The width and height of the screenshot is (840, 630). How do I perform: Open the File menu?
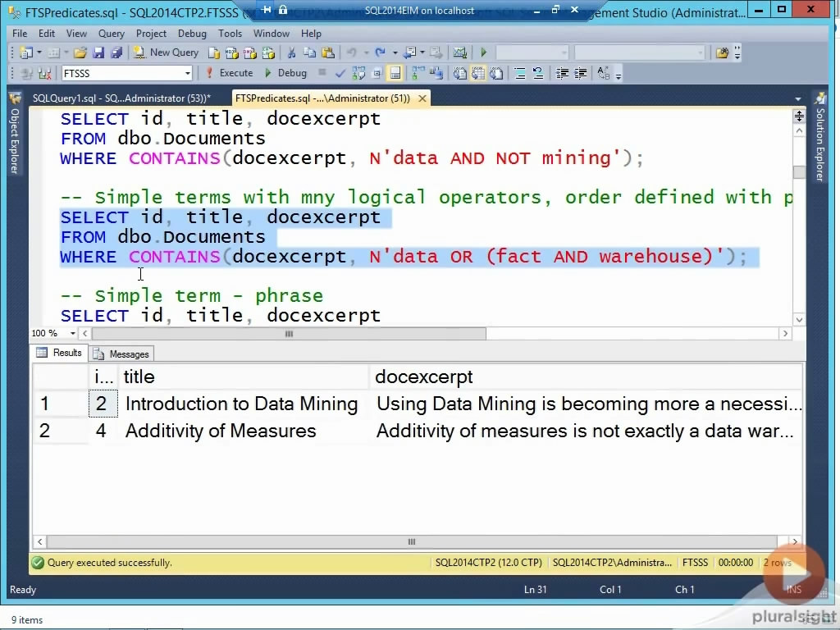[20, 33]
